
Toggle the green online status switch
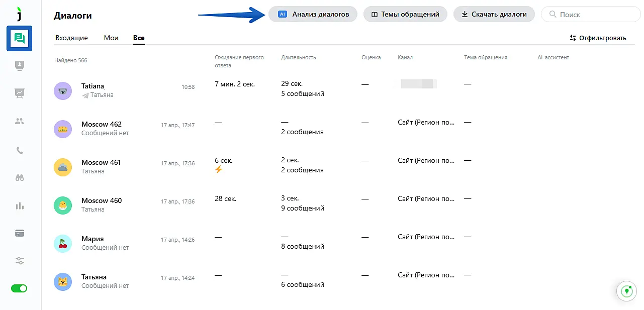(20, 288)
